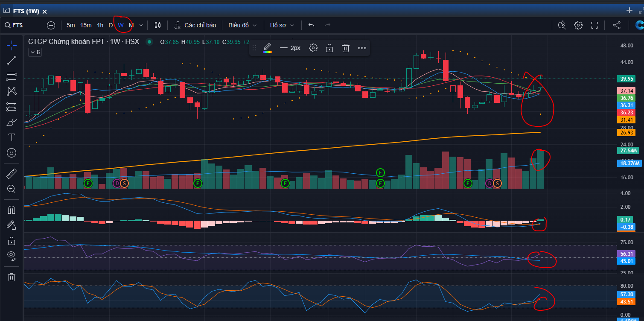Select the trend line drawing tool
The width and height of the screenshot is (644, 321).
click(12, 61)
